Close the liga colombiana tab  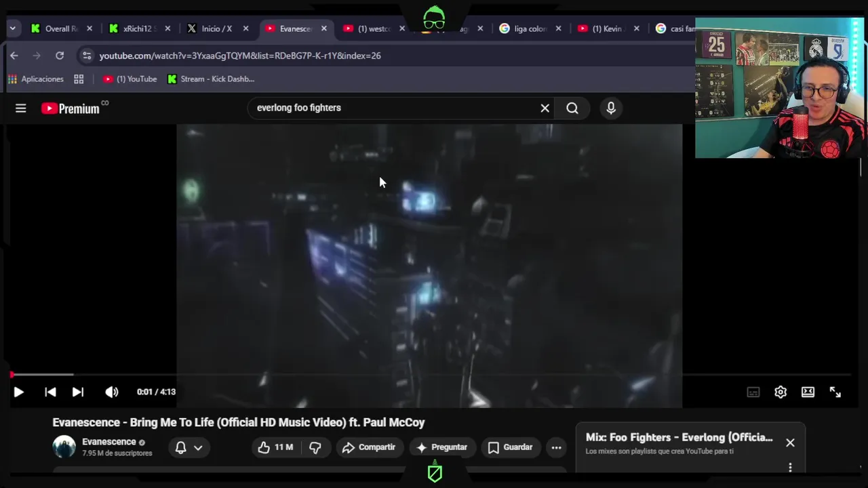559,28
